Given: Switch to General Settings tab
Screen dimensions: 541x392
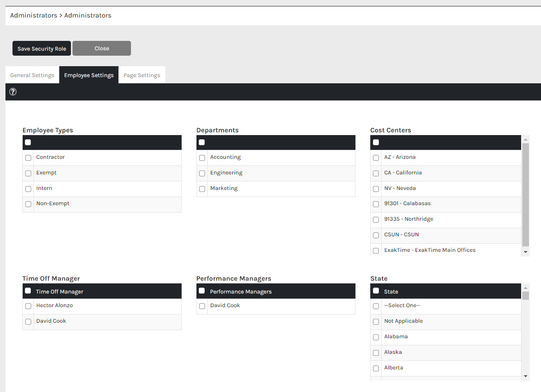Looking at the screenshot, I should pyautogui.click(x=32, y=75).
